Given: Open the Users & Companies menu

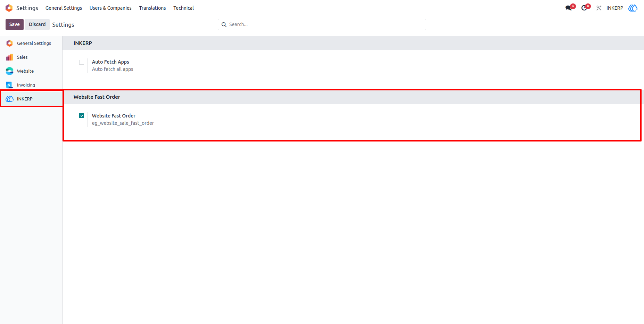Looking at the screenshot, I should [110, 8].
